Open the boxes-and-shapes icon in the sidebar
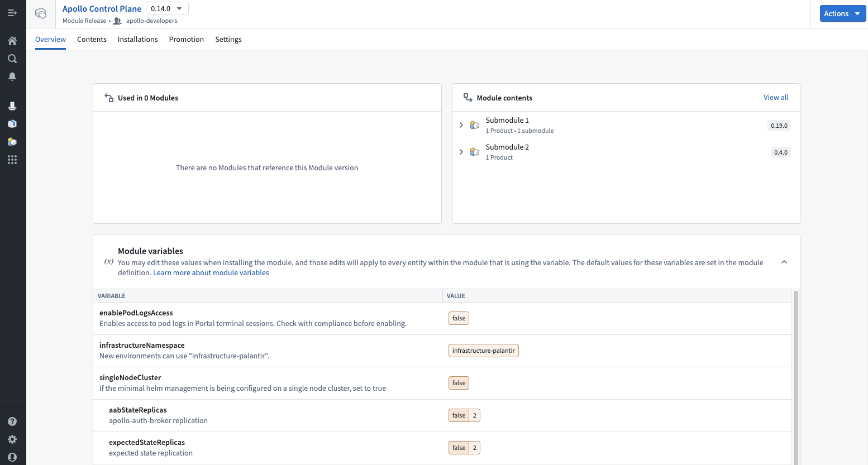The image size is (868, 465). [12, 142]
